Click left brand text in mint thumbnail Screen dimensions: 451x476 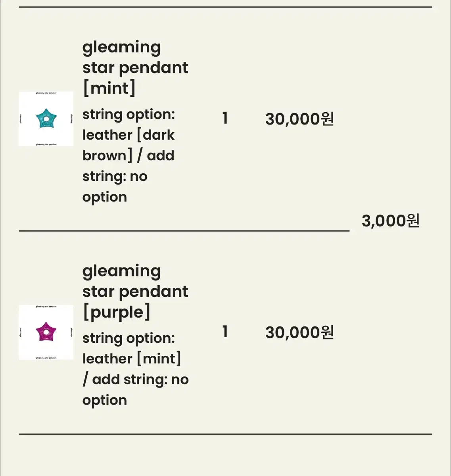click(x=21, y=119)
